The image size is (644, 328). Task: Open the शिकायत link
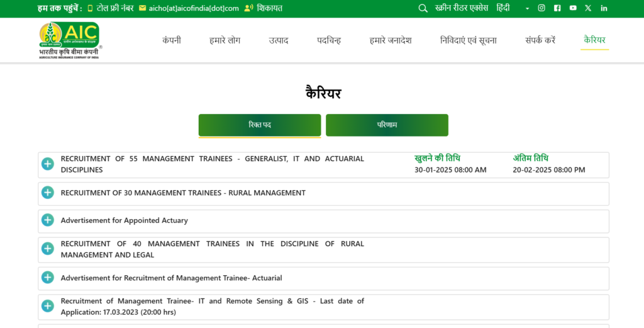[x=270, y=8]
